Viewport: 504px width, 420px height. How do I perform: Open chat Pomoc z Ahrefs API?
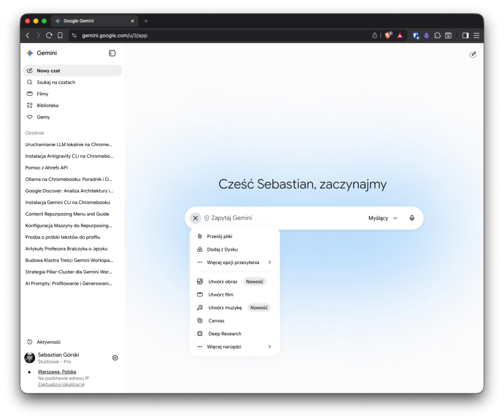(47, 168)
